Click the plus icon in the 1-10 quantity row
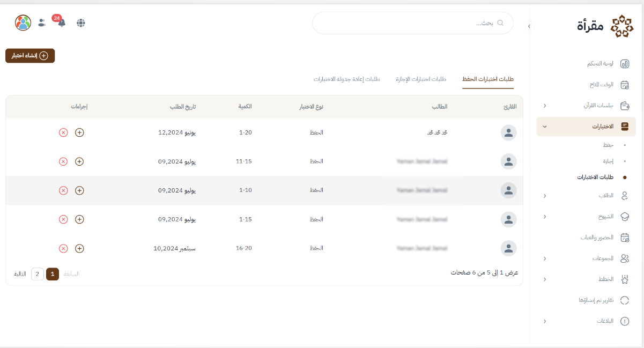Viewport: 644px width, 348px height. 79,190
